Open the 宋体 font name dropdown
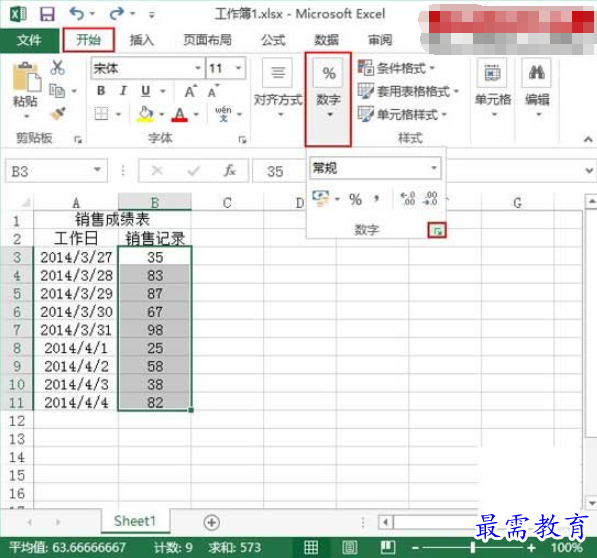This screenshot has width=597, height=558. pyautogui.click(x=198, y=68)
